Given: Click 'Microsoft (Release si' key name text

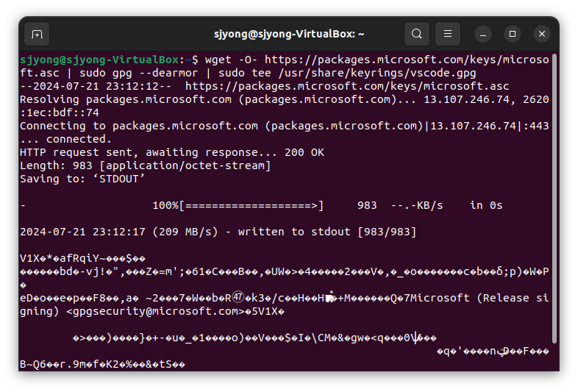Looking at the screenshot, I should tap(479, 299).
